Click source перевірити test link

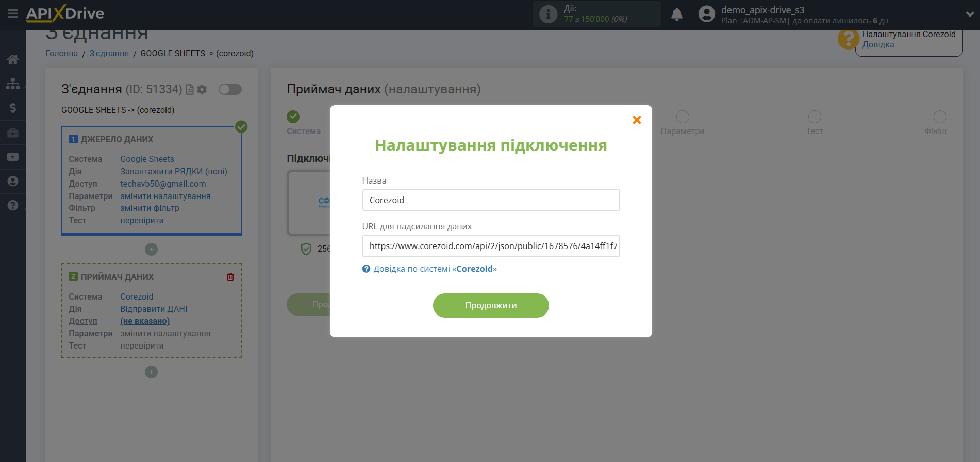click(x=142, y=221)
